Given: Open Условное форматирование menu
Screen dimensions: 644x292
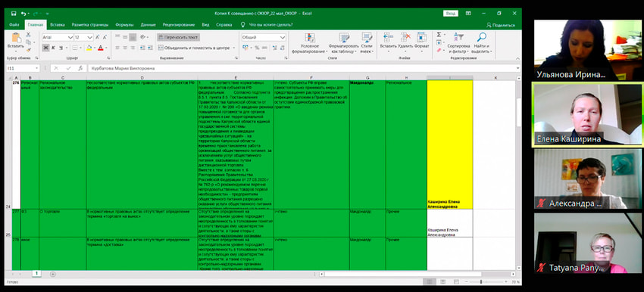Looking at the screenshot, I should [x=310, y=43].
